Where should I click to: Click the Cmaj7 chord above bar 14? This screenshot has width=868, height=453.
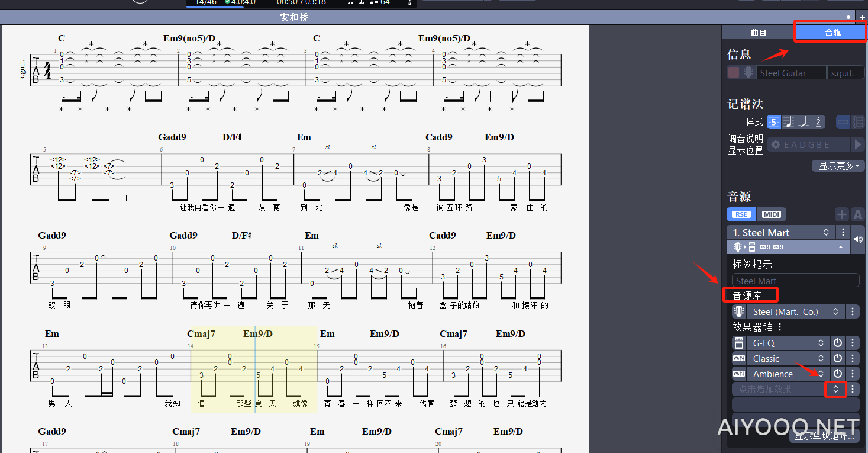point(201,334)
